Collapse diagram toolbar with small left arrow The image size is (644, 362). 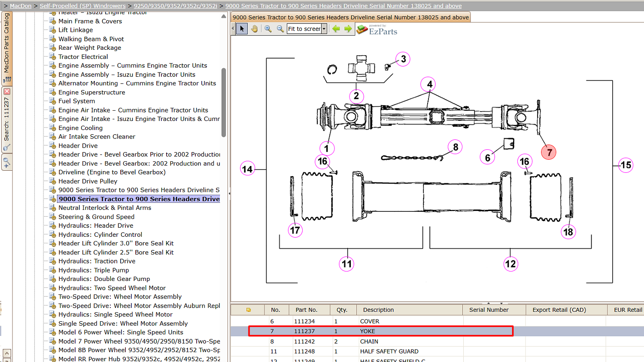(233, 29)
